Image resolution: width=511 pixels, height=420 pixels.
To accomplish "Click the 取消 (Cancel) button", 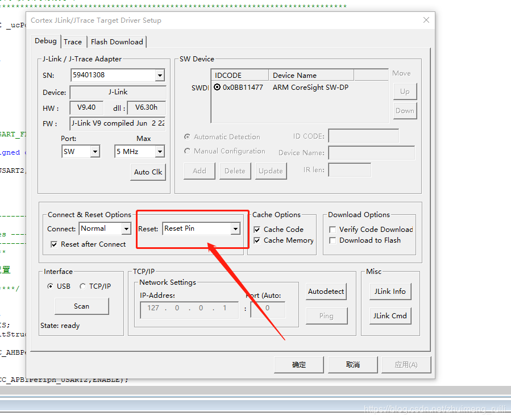I will 353,365.
